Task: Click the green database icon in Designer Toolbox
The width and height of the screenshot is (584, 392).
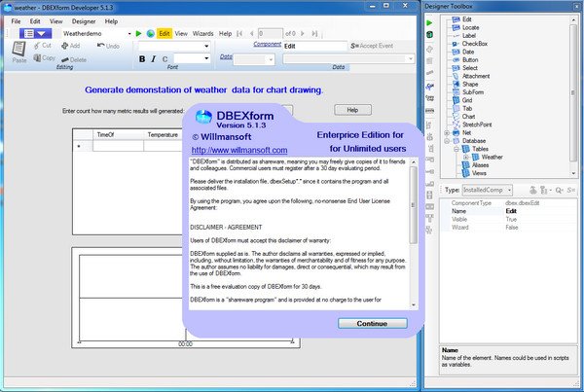Action: point(429,35)
